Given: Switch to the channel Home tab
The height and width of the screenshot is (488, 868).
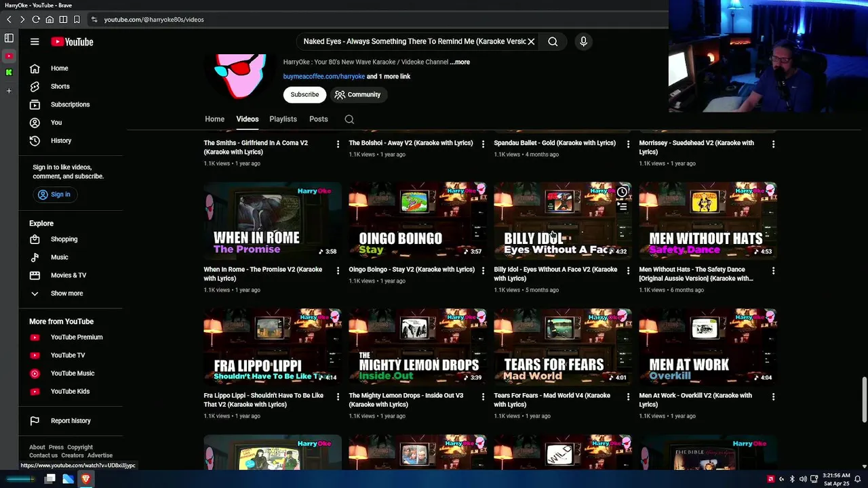Looking at the screenshot, I should (214, 119).
